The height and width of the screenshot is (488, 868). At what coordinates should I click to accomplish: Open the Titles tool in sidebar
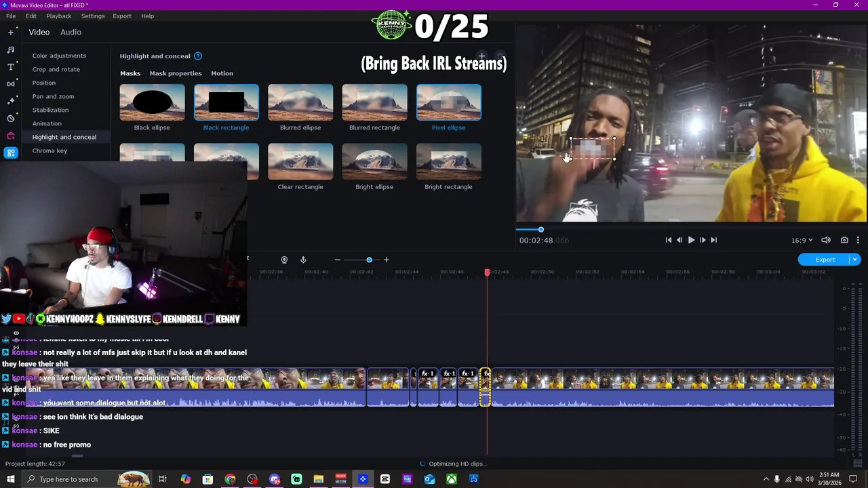[x=11, y=66]
